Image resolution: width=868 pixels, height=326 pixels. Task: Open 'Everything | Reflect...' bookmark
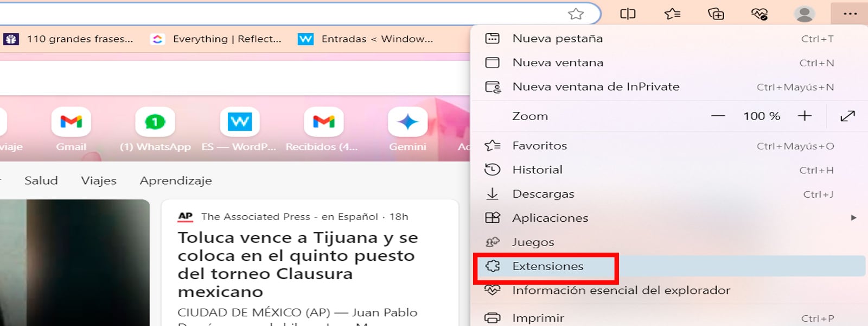tap(216, 39)
